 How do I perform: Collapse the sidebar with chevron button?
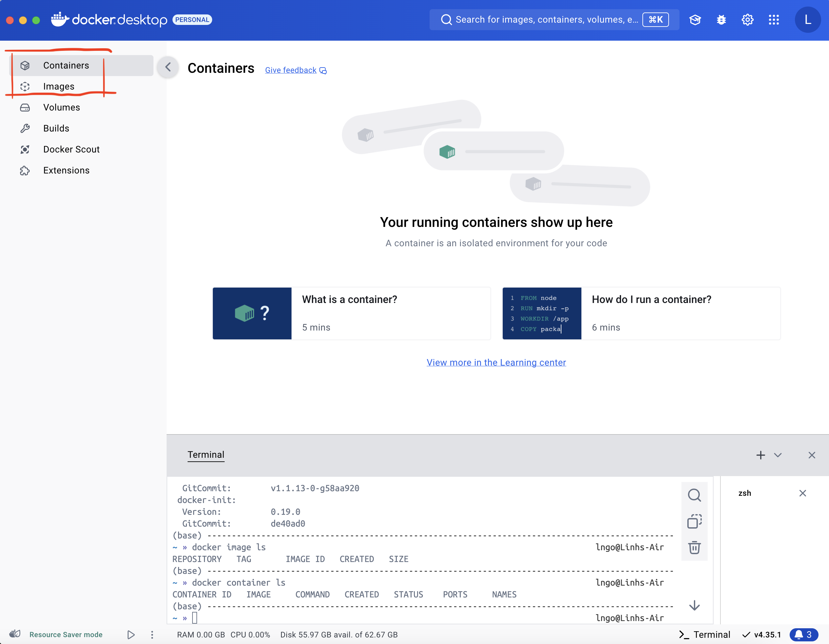[x=168, y=67]
